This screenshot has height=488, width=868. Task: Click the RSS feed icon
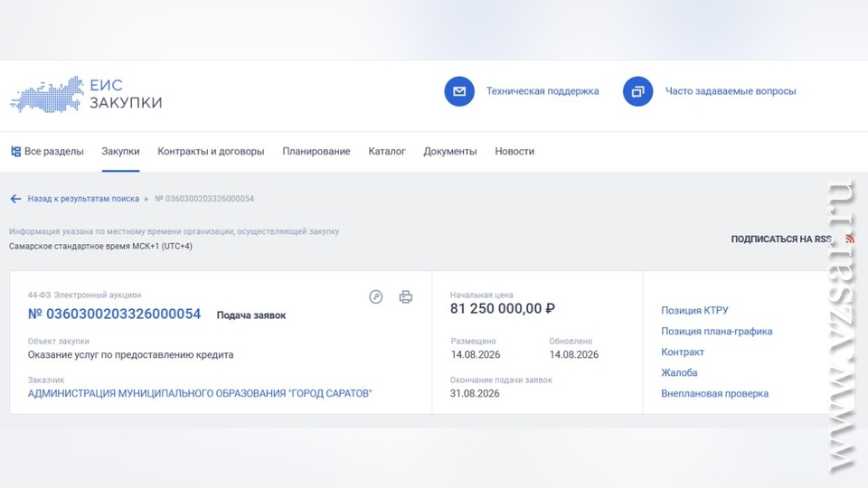pos(850,239)
